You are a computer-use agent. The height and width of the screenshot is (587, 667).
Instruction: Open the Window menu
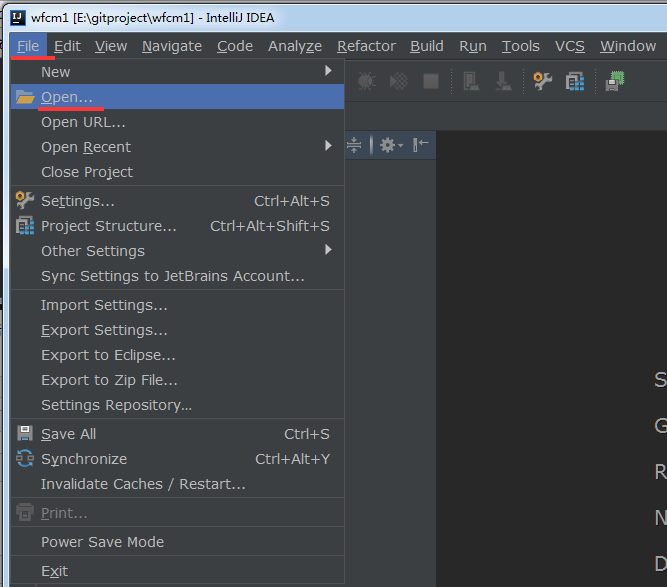(628, 46)
